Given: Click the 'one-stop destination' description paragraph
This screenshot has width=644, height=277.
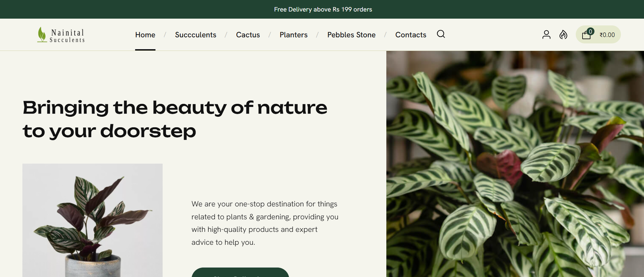Looking at the screenshot, I should click(265, 223).
